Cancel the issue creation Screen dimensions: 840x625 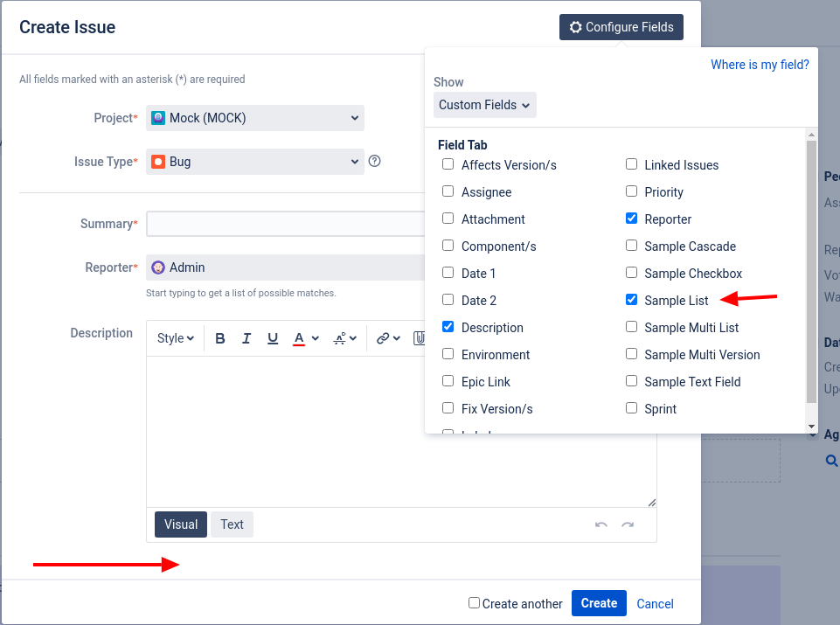pos(655,603)
